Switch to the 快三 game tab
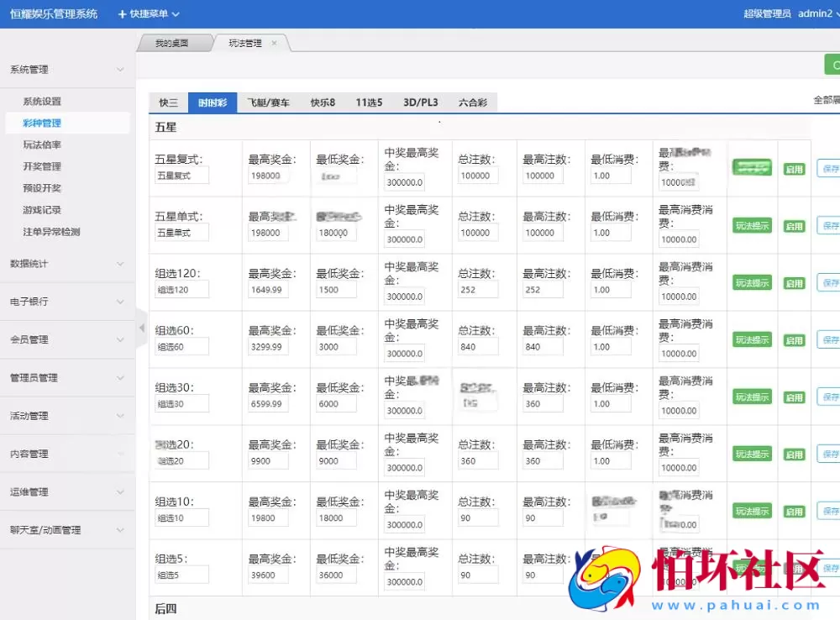 [167, 101]
